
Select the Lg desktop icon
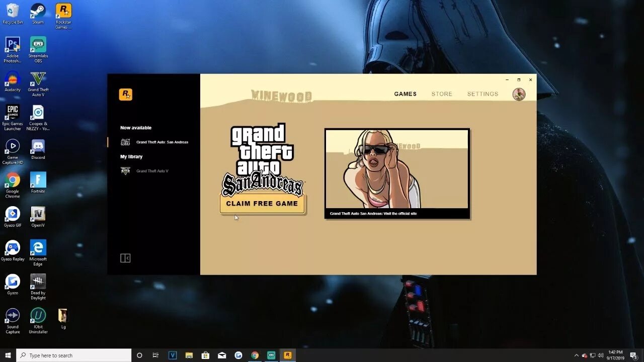63,319
